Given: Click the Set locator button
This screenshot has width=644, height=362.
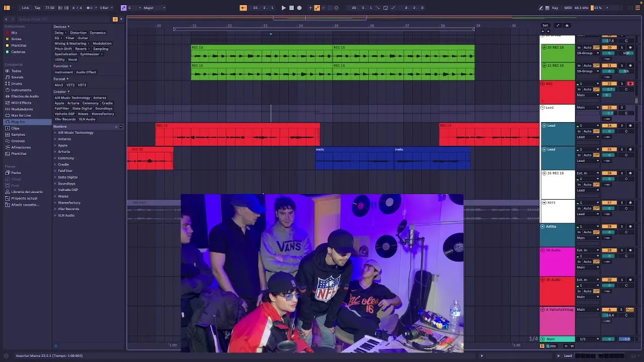Looking at the screenshot, I should (x=545, y=25).
